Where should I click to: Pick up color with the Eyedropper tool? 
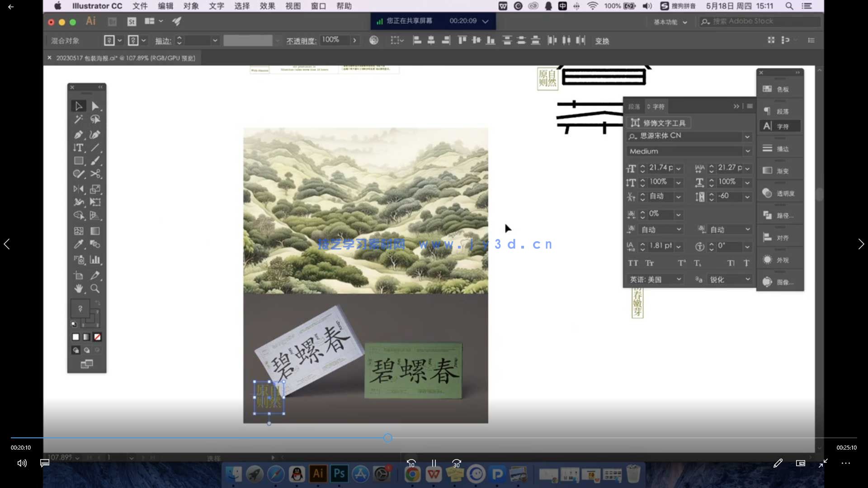79,244
